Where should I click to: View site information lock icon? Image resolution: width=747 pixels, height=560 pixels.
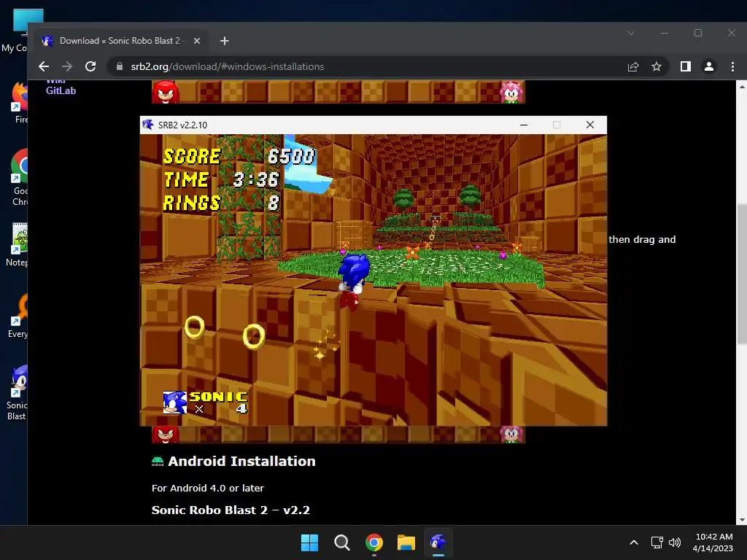tap(120, 66)
